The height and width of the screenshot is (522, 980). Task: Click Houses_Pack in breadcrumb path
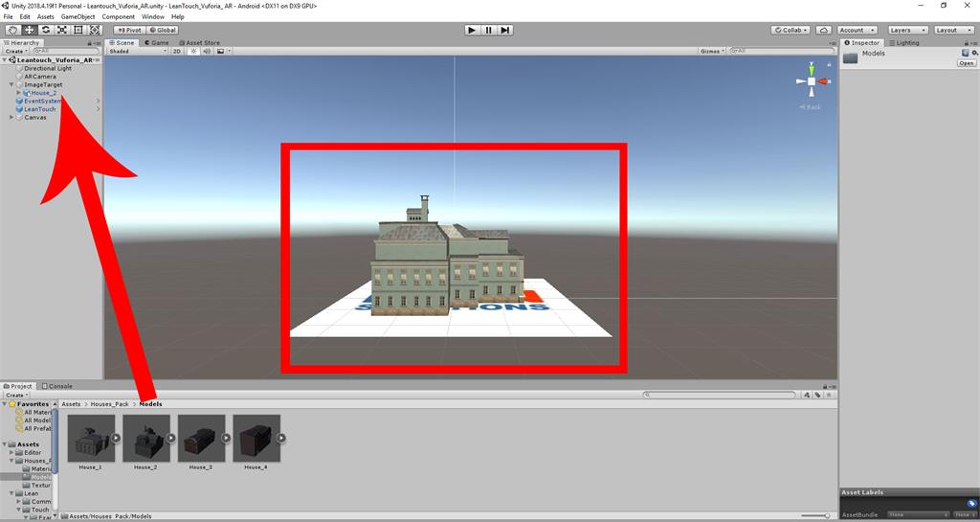coord(109,404)
